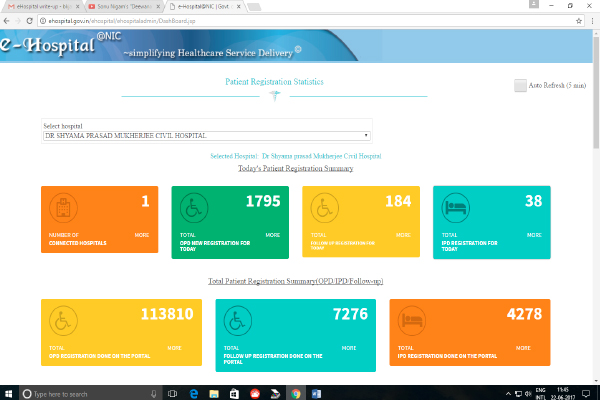600x400 pixels.
Task: Open Word from taskbar
Action: coord(316,393)
